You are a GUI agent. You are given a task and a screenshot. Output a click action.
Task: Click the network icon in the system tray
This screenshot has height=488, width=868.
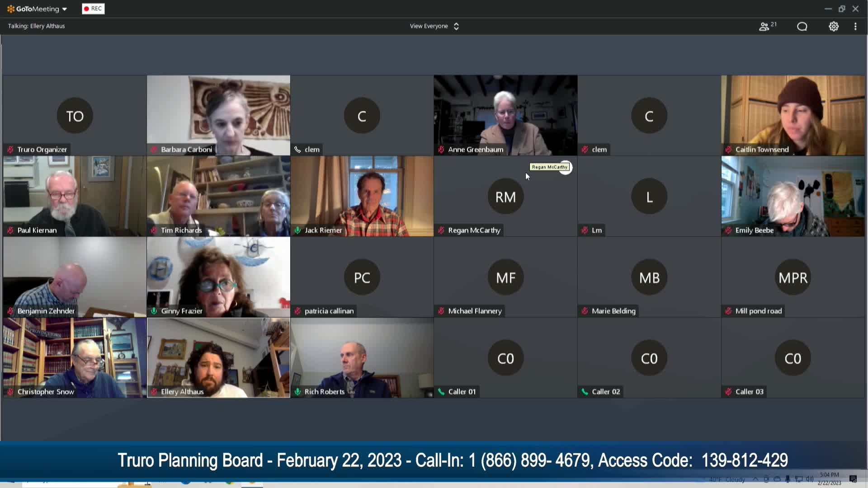tap(799, 479)
